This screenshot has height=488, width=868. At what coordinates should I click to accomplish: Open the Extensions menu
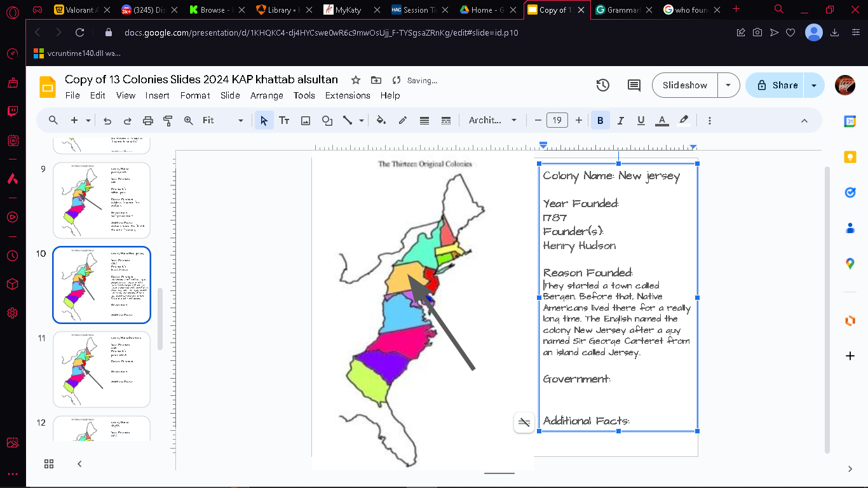click(x=348, y=95)
